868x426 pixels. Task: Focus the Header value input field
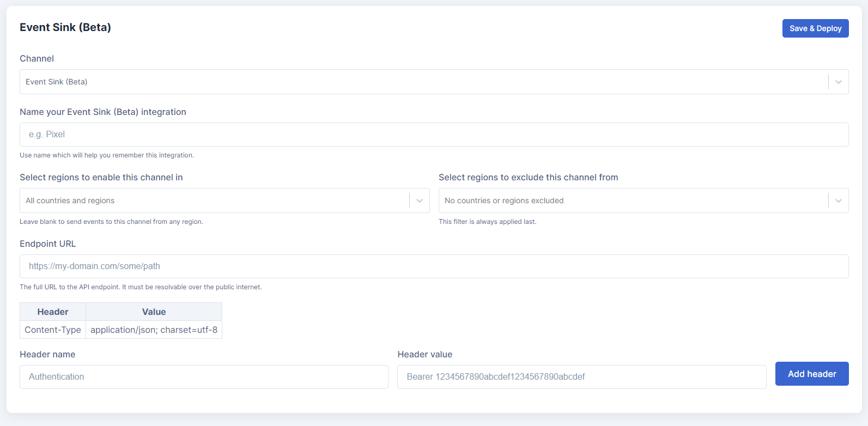pos(581,377)
